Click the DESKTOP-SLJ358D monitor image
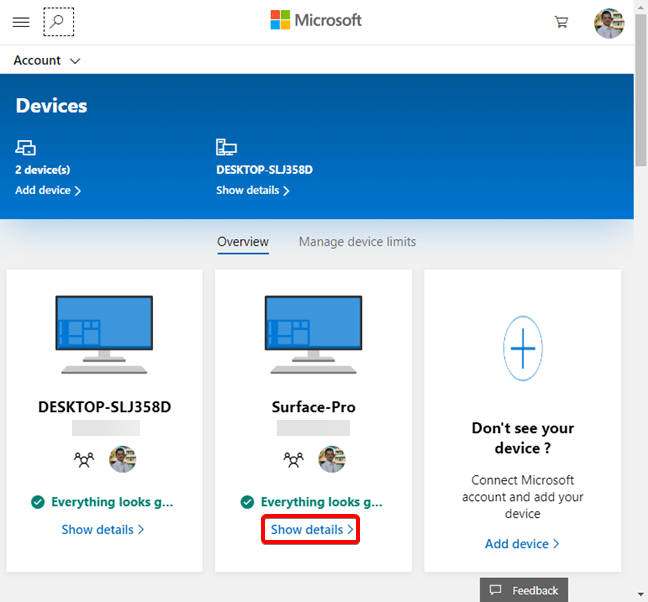This screenshot has height=602, width=648. click(104, 334)
